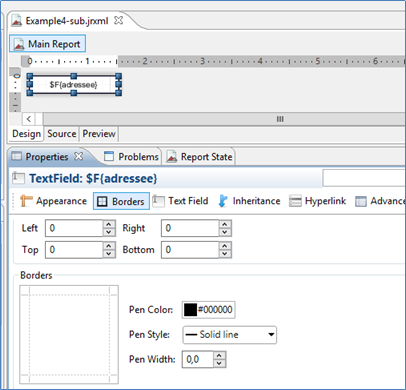Viewport: 406px width, 390px height.
Task: Expand the Pen Style dropdown
Action: tap(230, 335)
